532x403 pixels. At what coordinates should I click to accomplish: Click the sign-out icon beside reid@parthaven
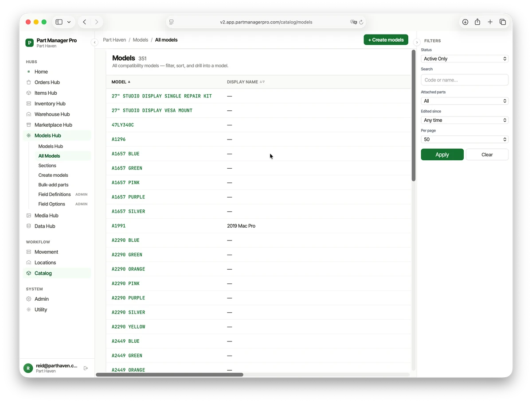tap(86, 368)
